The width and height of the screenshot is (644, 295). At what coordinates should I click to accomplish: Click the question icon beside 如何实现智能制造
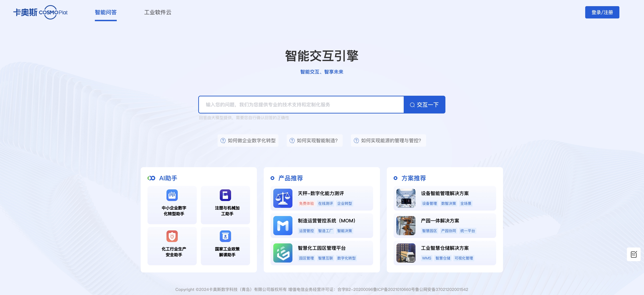(292, 140)
